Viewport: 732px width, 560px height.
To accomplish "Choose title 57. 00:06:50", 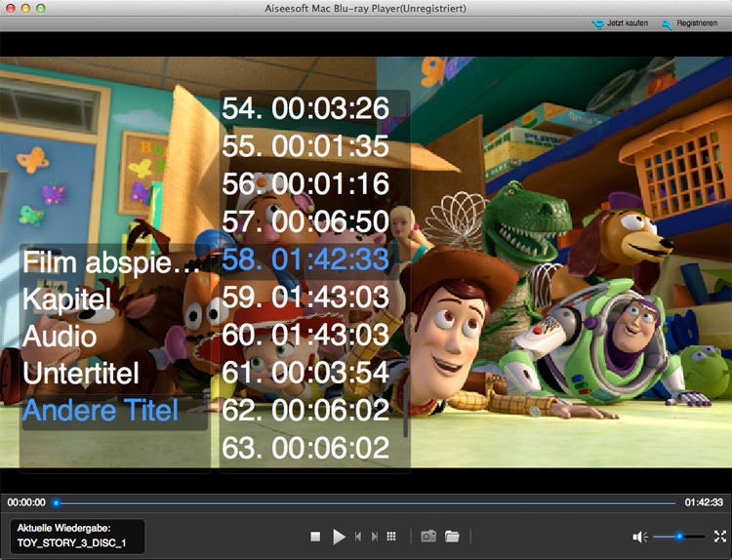I will (305, 221).
